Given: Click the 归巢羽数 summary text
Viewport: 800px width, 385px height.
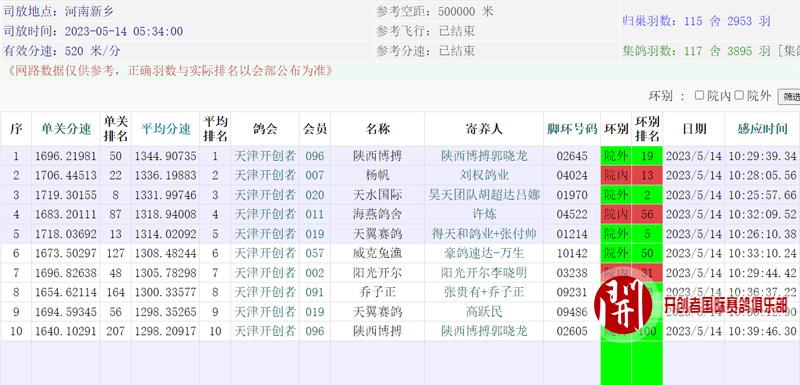Looking at the screenshot, I should tap(696, 21).
